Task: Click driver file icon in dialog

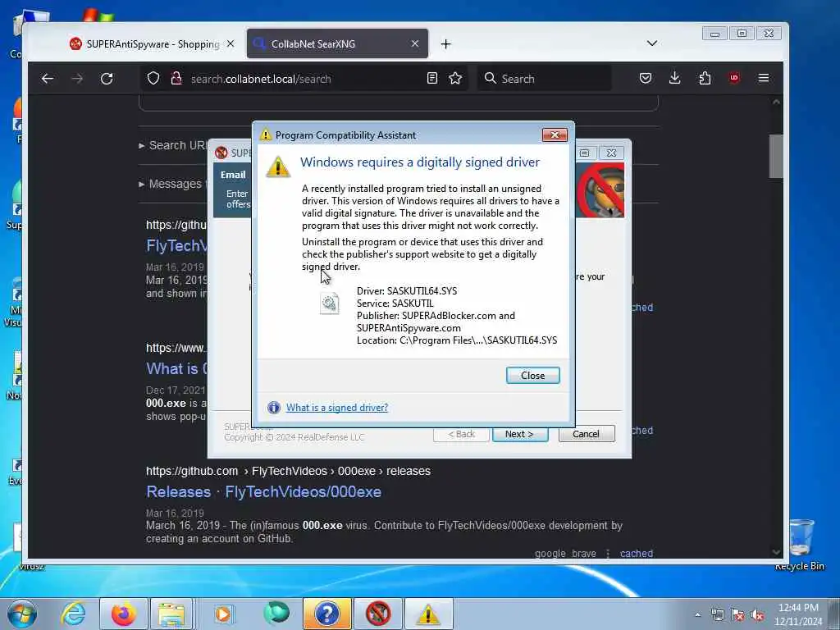Action: point(330,304)
